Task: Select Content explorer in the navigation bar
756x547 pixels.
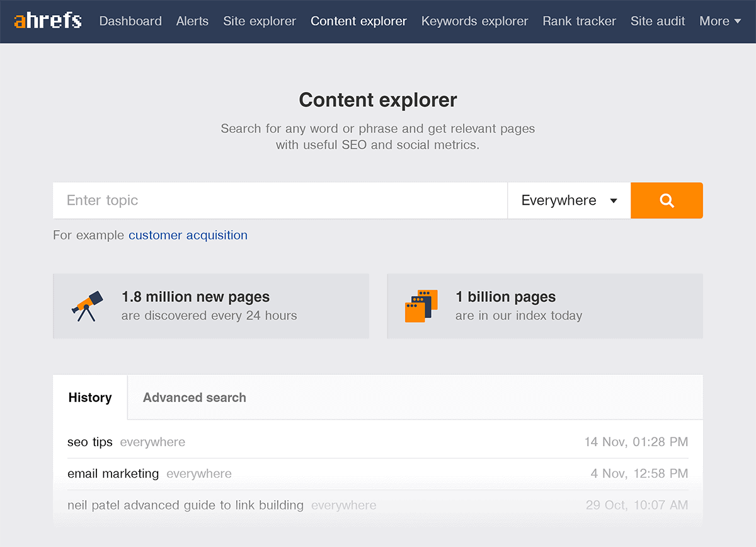Action: (x=358, y=21)
